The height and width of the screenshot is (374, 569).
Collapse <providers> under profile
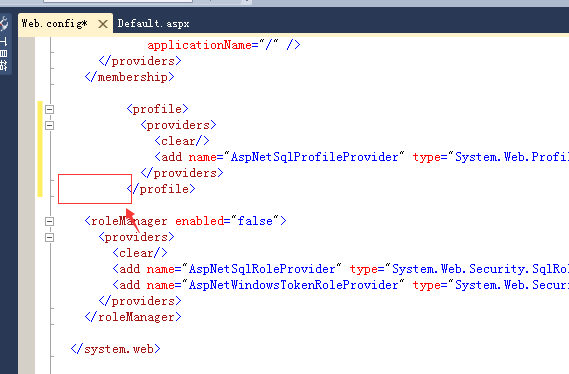point(50,125)
